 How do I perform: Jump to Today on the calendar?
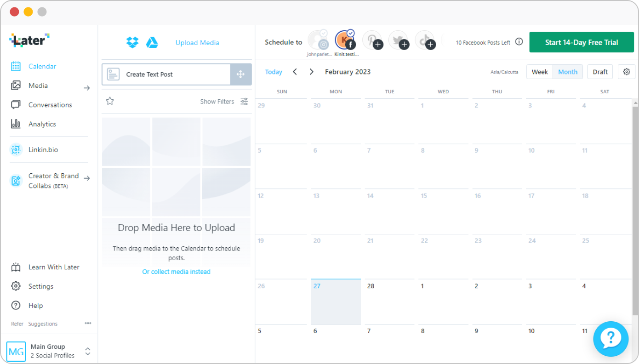pyautogui.click(x=274, y=72)
